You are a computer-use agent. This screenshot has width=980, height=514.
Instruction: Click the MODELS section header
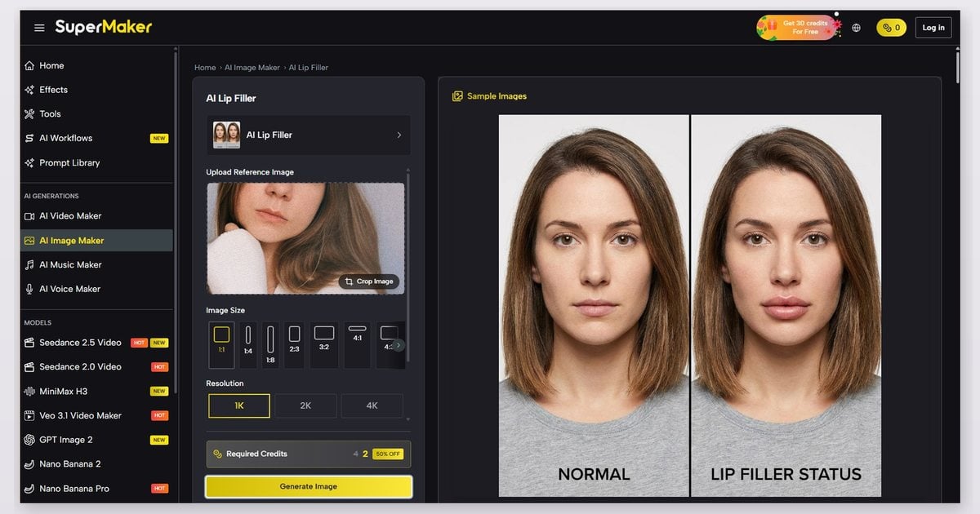[x=38, y=323]
